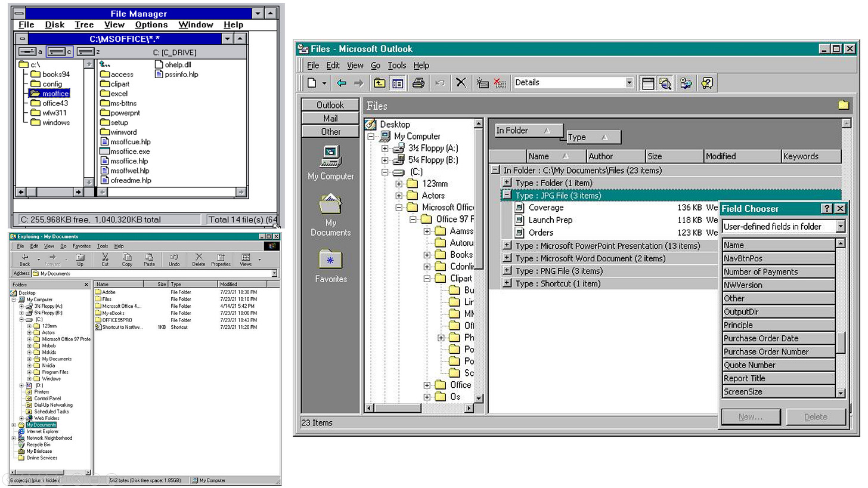Select OFFICE95PRO folder in Explorer list
Screen dimensions: 868x488
[x=113, y=320]
